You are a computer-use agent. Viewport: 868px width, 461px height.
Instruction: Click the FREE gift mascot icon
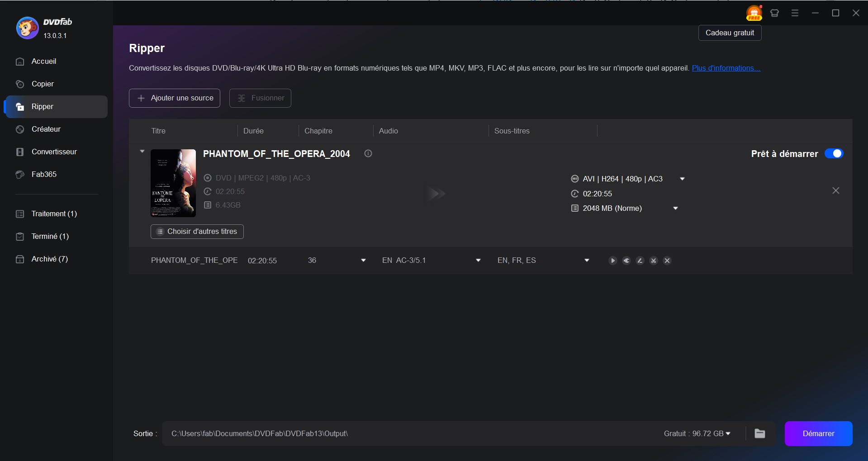754,13
